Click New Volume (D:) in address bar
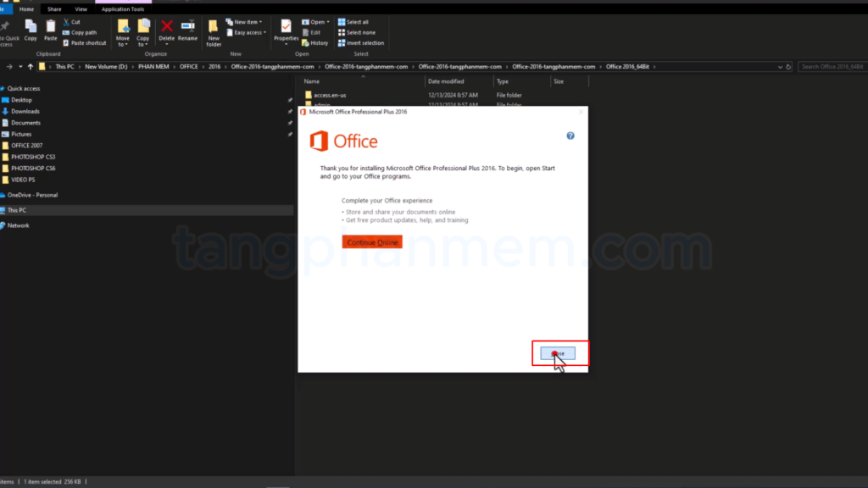This screenshot has width=868, height=488. coord(106,66)
